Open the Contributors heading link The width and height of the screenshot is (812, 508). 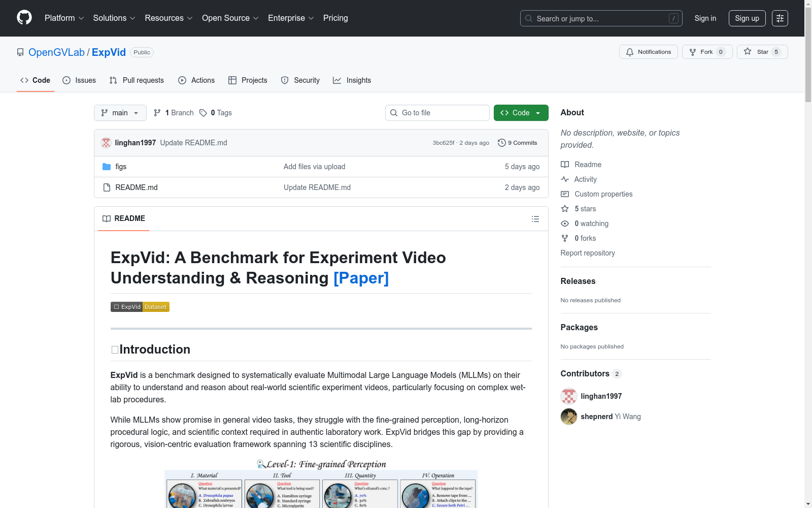pos(591,373)
